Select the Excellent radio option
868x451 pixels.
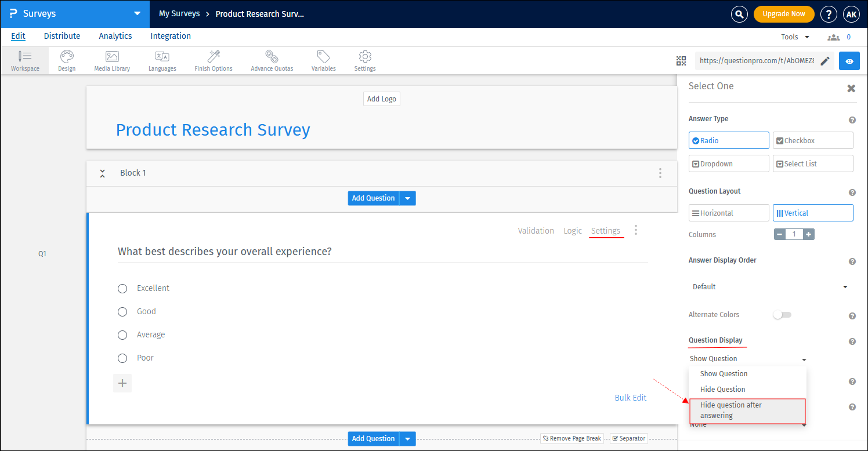[x=122, y=288]
